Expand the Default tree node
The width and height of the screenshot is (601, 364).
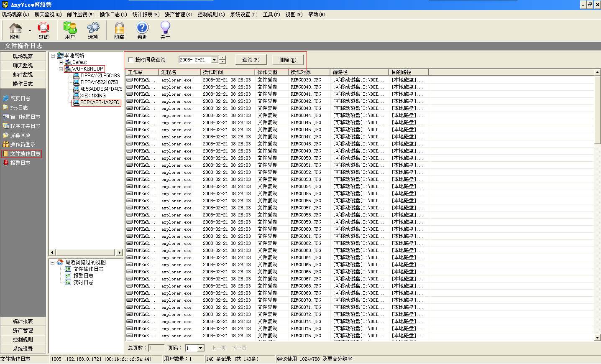61,62
